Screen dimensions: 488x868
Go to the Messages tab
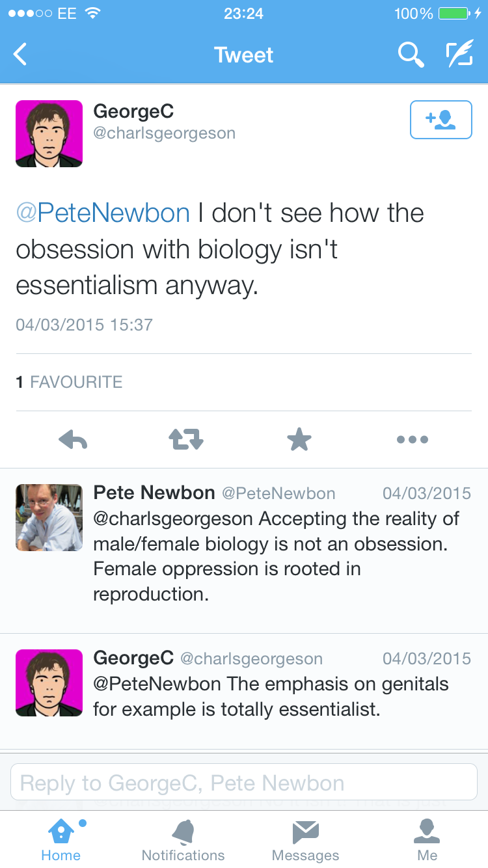pos(305,840)
